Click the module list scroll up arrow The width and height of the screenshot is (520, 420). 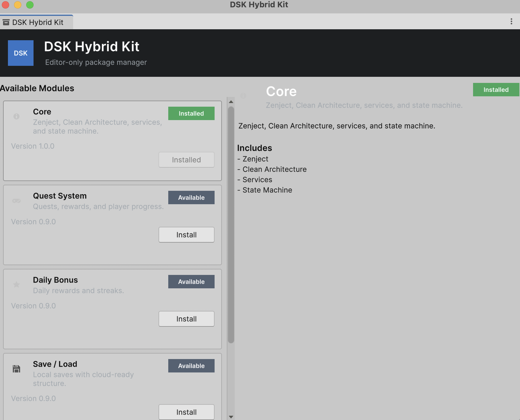[x=231, y=101]
